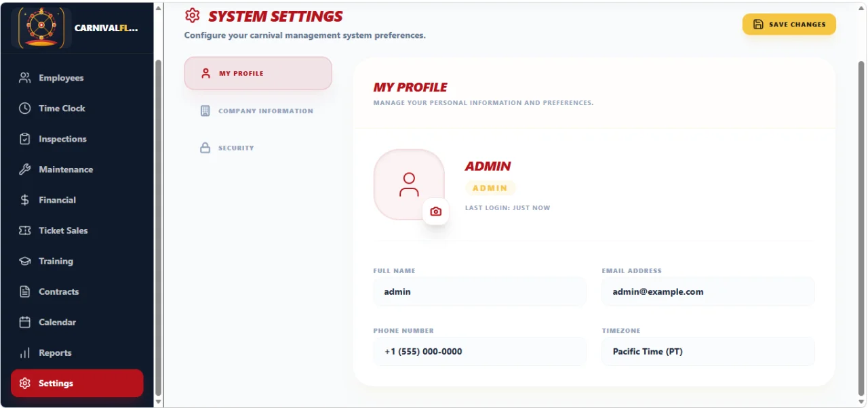868x408 pixels.
Task: Click the CarnivalFlow ferris wheel logo
Action: pos(41,28)
